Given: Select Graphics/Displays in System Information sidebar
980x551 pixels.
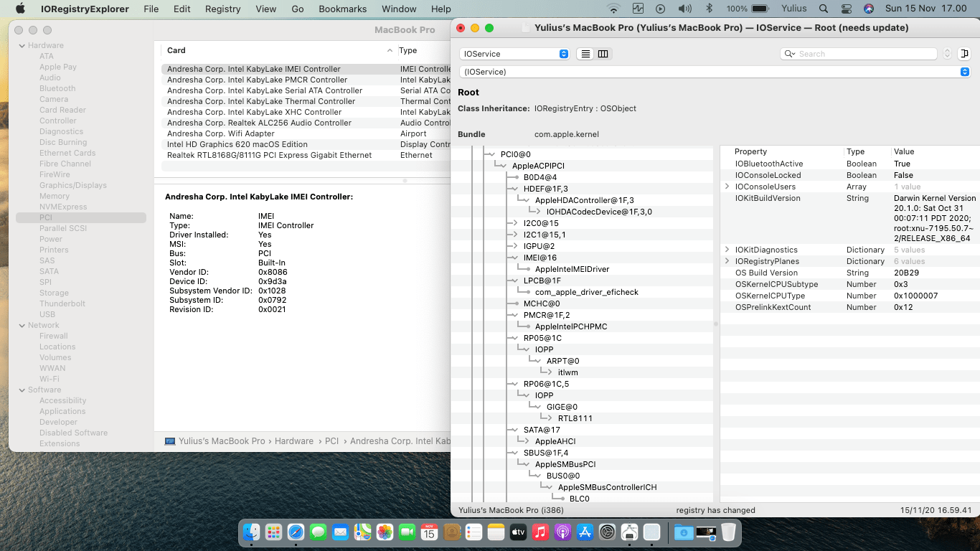Looking at the screenshot, I should click(x=73, y=185).
